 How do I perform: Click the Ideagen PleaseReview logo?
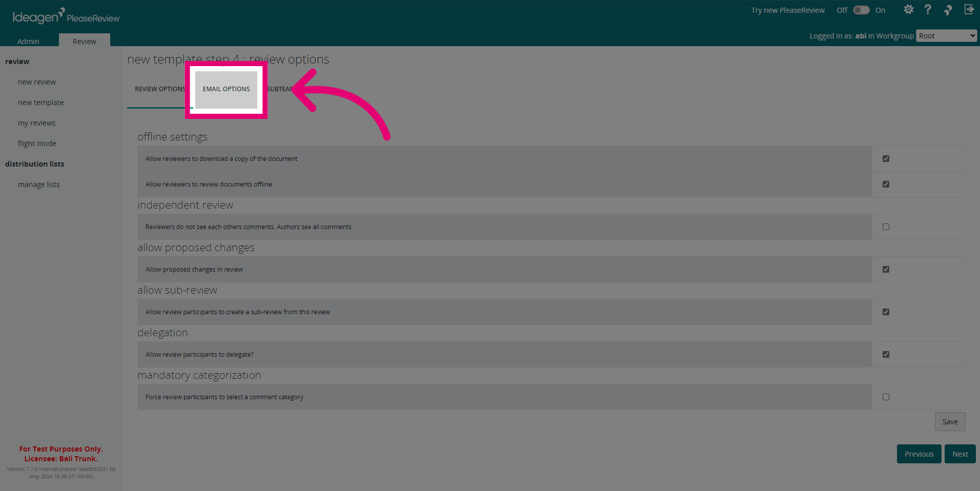pos(66,16)
